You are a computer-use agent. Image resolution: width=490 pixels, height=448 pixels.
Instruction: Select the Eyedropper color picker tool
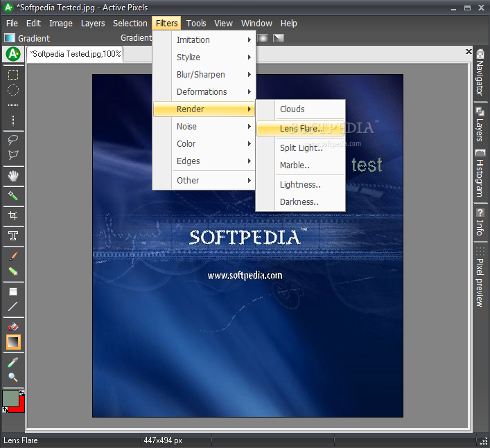(x=12, y=362)
